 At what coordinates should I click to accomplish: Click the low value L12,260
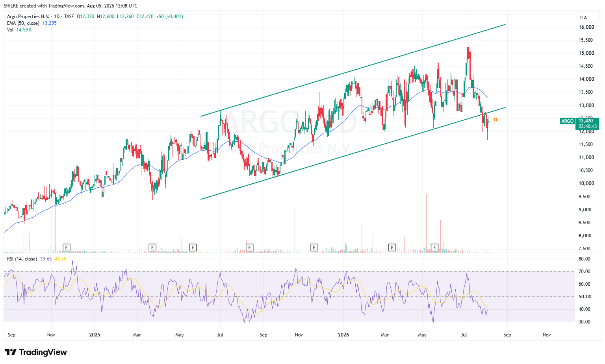(x=126, y=17)
